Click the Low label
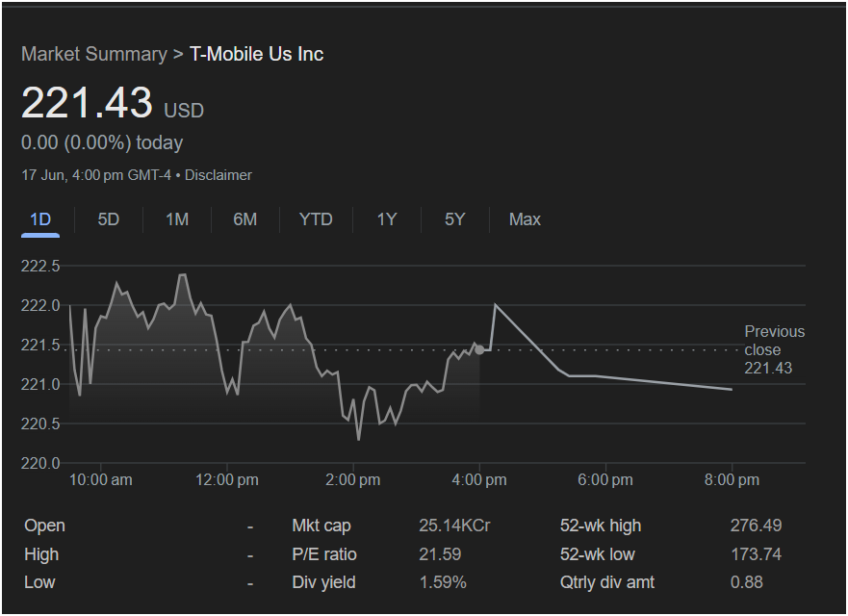Viewport: 848px width, 616px height. (x=39, y=582)
